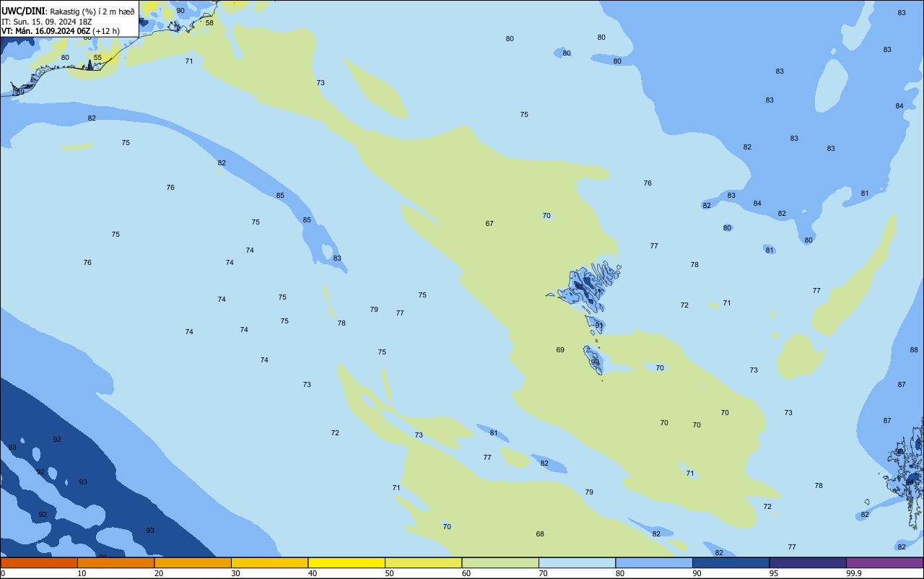
Task: Click the title text 'UWC/DINI: Rakastig (%) í 2 m hæð'
Action: tap(68, 11)
